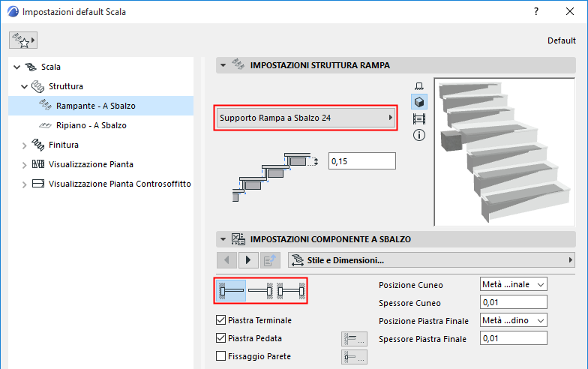This screenshot has height=369, width=588.
Task: Uncheck Piastra Terminale checkbox
Action: [x=220, y=319]
